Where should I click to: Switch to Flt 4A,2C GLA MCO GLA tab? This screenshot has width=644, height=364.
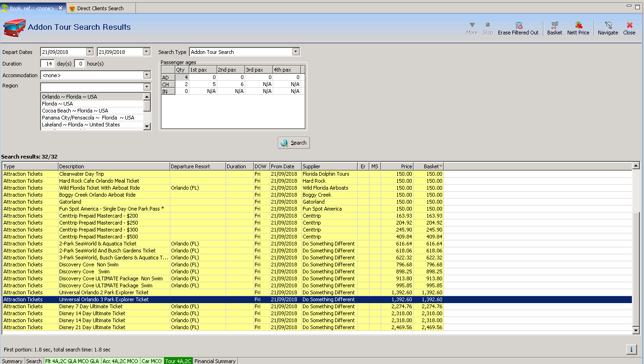tap(72, 361)
